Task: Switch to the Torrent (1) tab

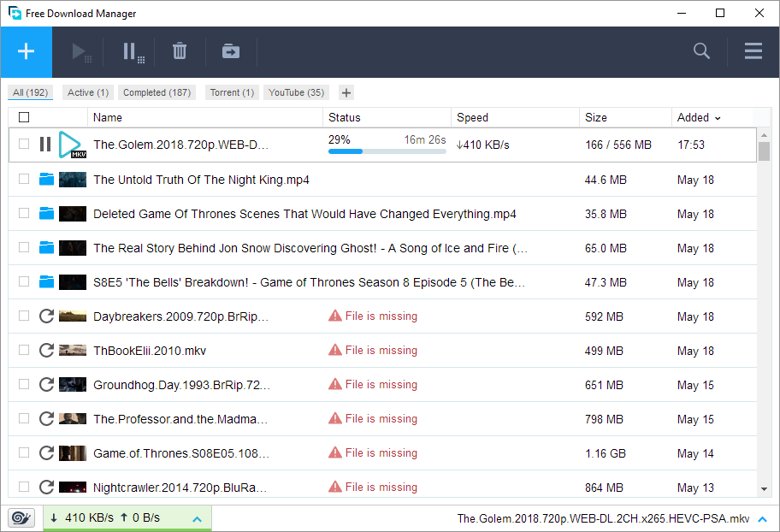Action: [x=232, y=92]
